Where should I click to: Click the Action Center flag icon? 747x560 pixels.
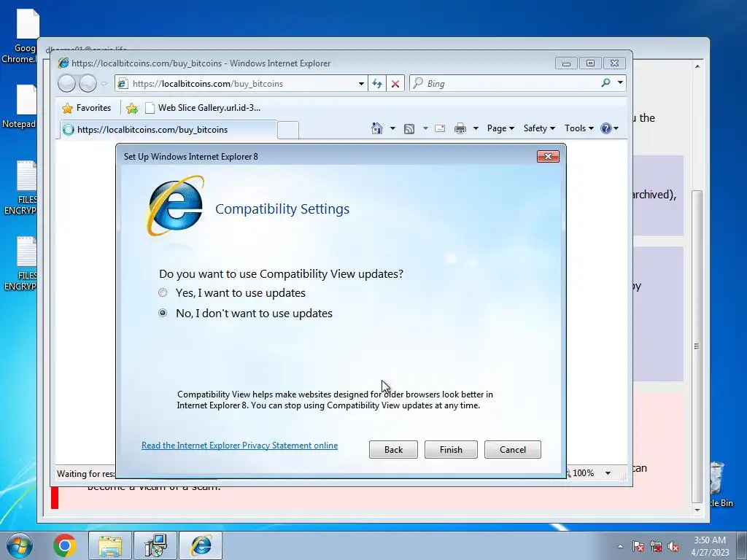[x=638, y=546]
